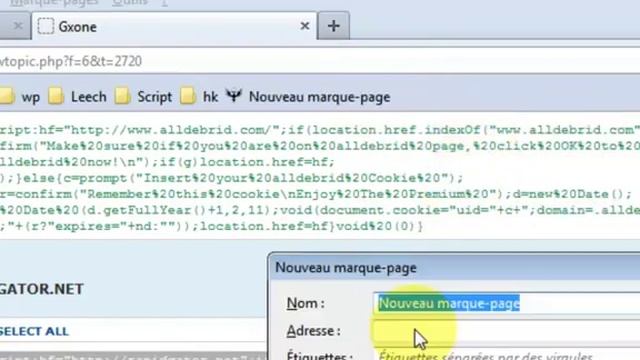Open the Outils menu
Image resolution: width=640 pixels, height=360 pixels.
[x=130, y=2]
